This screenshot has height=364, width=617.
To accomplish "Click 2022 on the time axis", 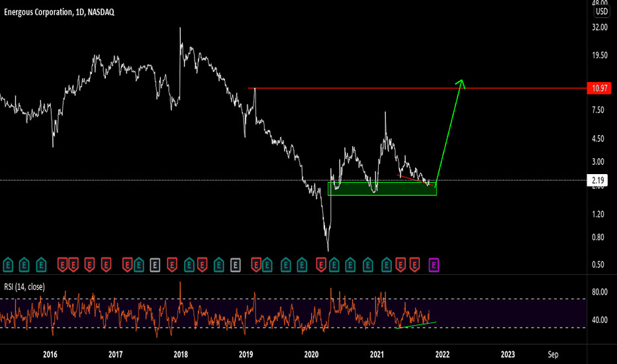I will point(442,354).
